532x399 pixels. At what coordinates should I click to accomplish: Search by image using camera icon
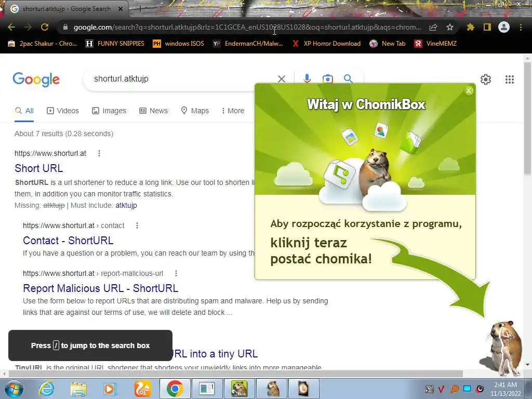[x=327, y=79]
